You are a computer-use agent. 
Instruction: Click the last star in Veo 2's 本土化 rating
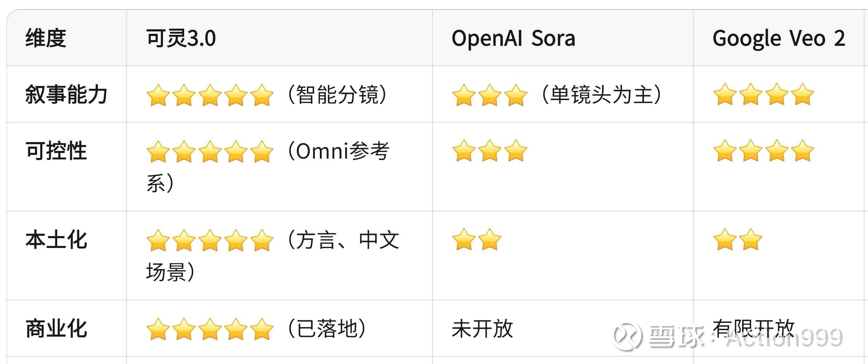751,240
